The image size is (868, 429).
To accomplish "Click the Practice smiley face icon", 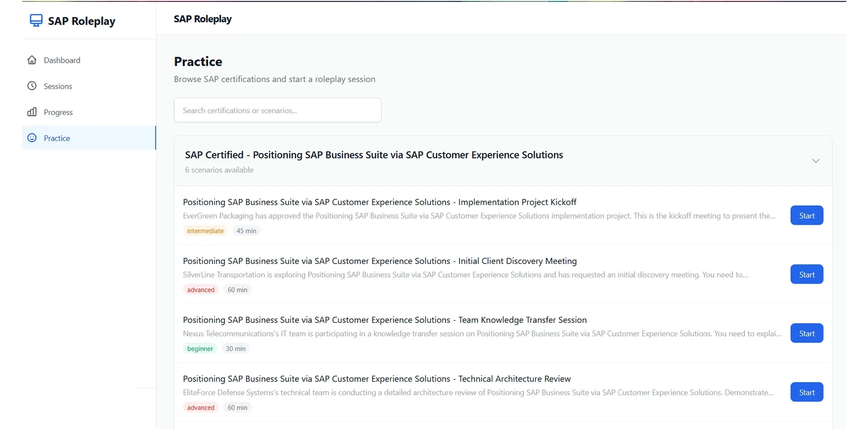I will (x=32, y=138).
